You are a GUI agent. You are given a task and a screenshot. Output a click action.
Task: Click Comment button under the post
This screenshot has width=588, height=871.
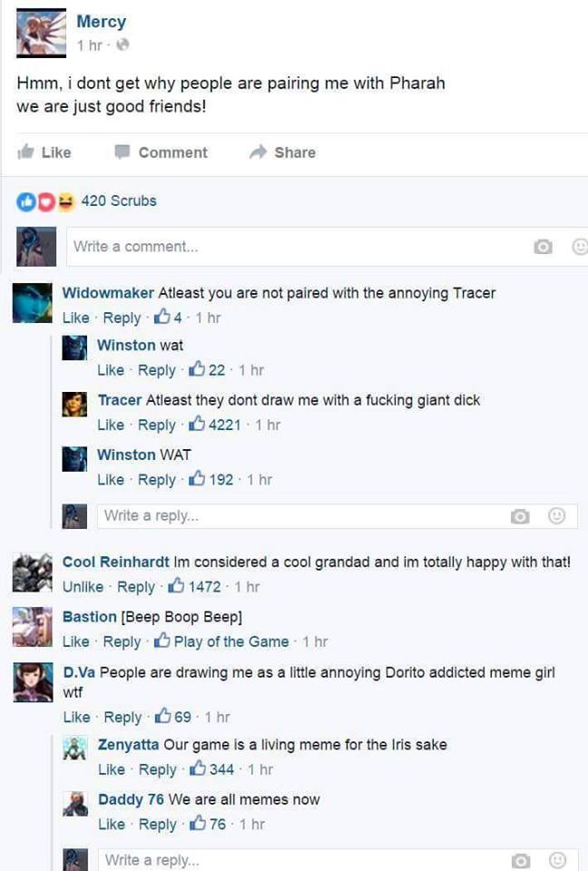[161, 152]
